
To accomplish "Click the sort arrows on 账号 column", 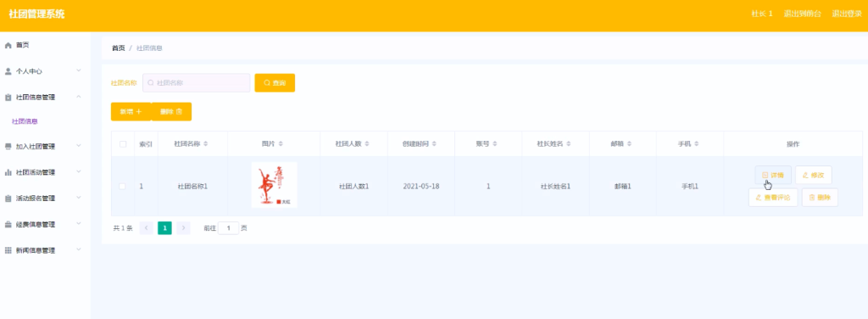I will tap(495, 144).
